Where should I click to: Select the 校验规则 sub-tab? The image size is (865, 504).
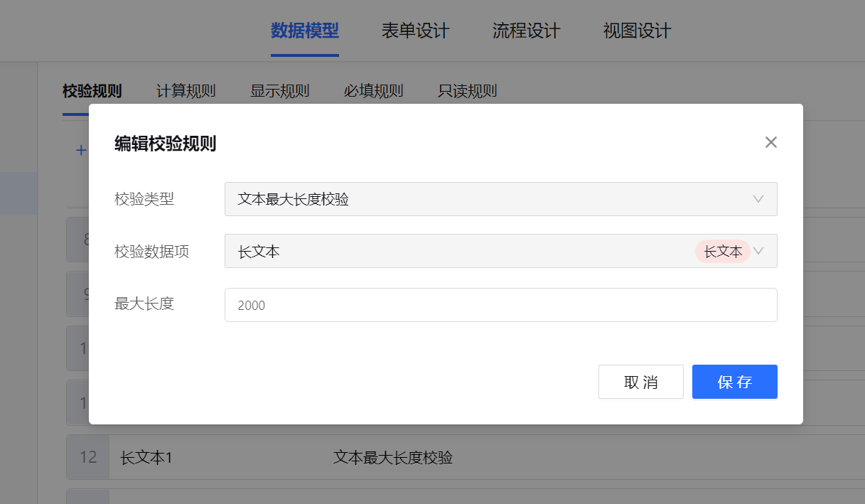tap(92, 91)
